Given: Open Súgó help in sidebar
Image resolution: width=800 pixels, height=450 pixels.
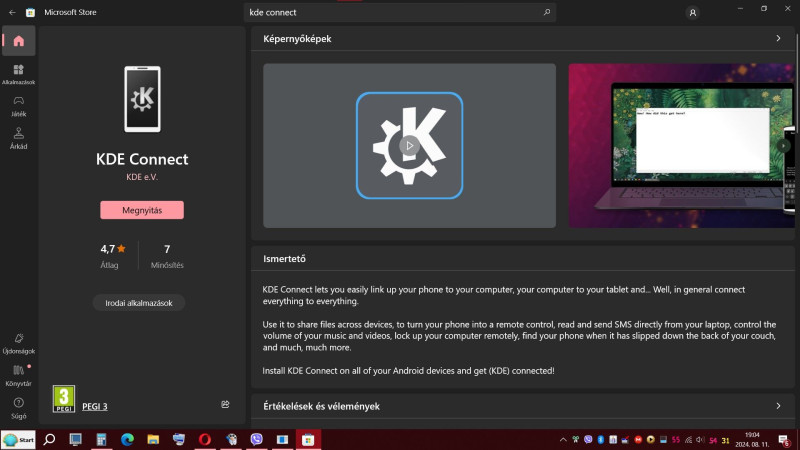Looking at the screenshot, I should point(18,408).
